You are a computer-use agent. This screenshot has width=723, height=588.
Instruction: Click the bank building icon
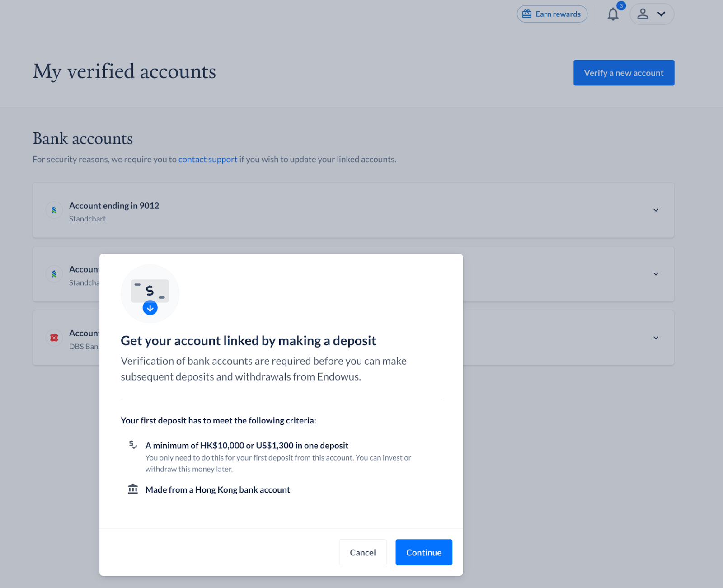click(x=133, y=489)
